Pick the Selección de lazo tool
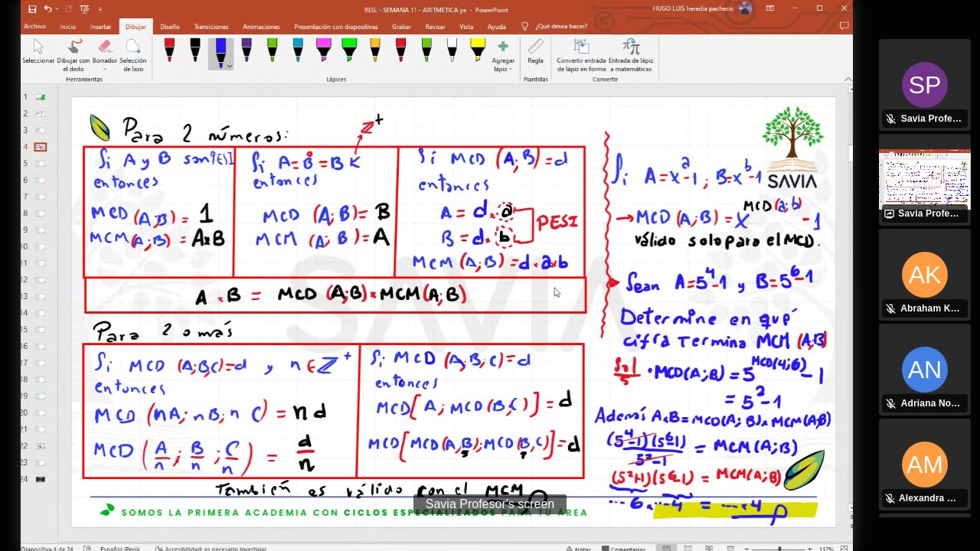This screenshot has height=551, width=980. [133, 56]
